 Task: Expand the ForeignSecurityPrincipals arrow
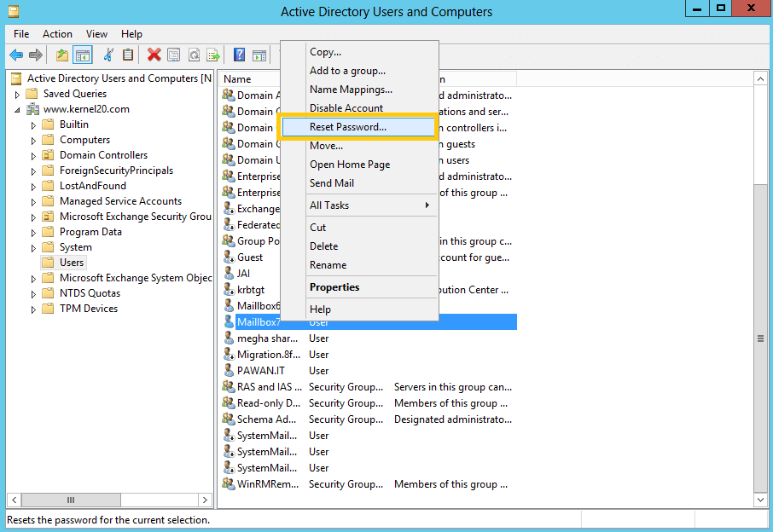click(x=33, y=171)
